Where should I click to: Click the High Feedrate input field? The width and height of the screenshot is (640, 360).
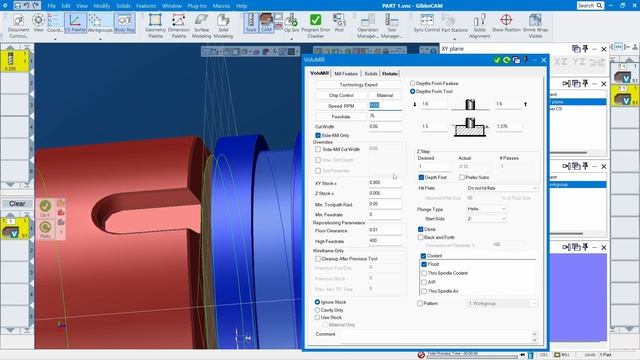(x=385, y=241)
